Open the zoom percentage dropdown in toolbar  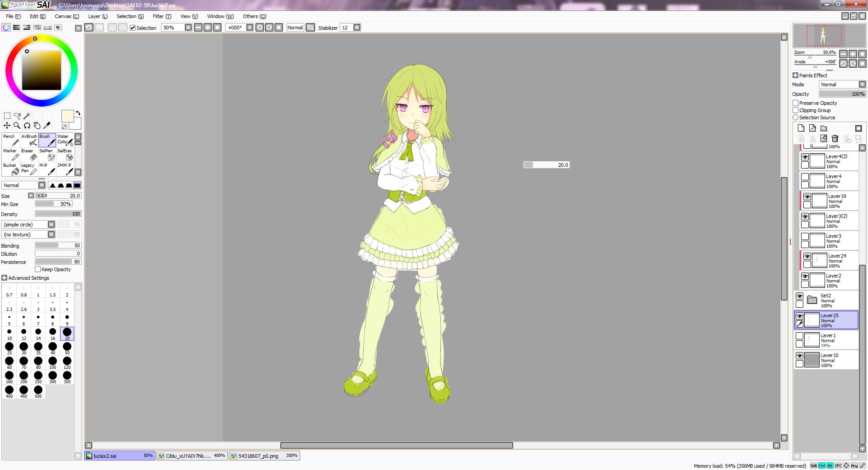(x=189, y=28)
